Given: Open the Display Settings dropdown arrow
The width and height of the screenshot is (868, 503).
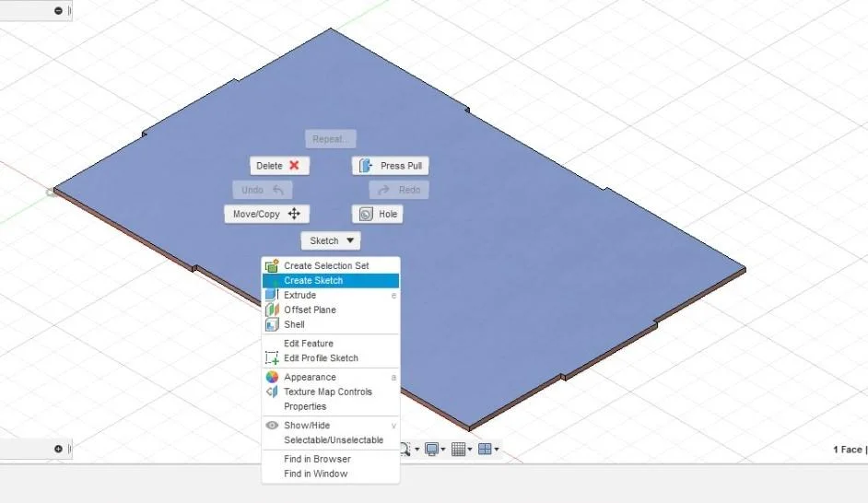Looking at the screenshot, I should pos(443,450).
